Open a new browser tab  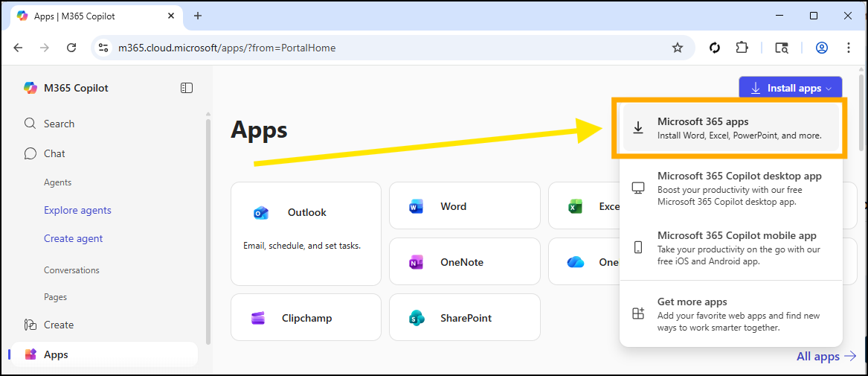(198, 16)
